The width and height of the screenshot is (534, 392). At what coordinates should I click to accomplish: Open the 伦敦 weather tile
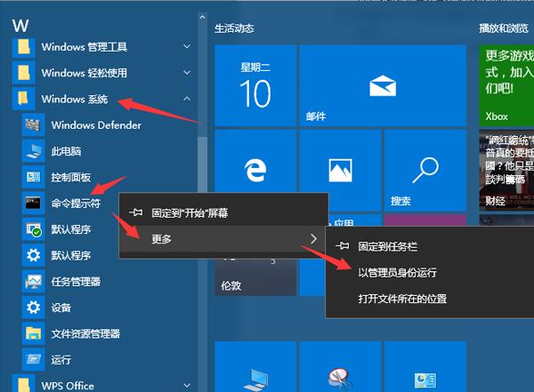[x=255, y=276]
